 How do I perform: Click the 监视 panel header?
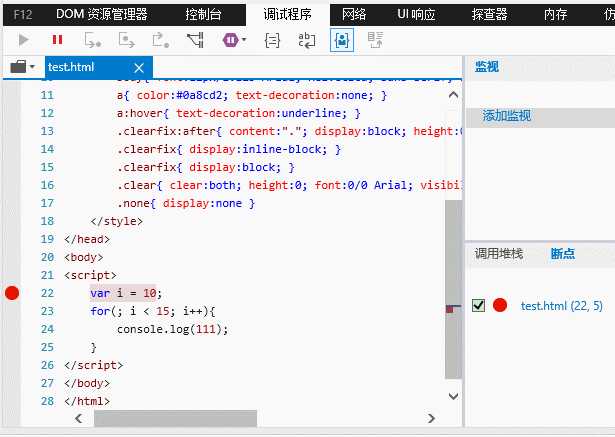487,67
